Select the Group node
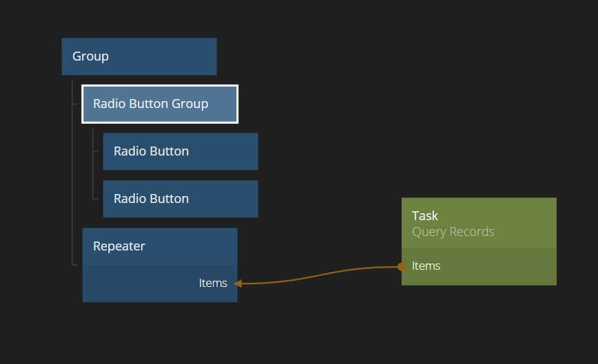This screenshot has height=364, width=598. 138,56
